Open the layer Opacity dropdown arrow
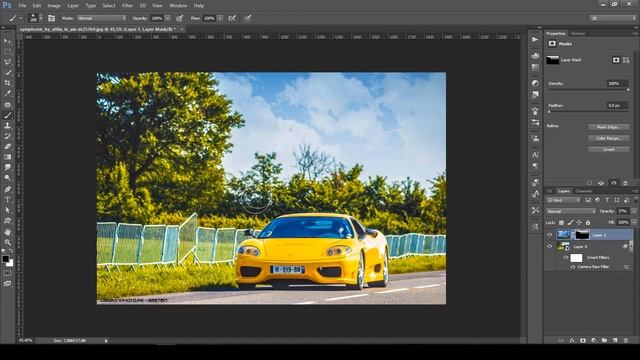The width and height of the screenshot is (640, 360). click(634, 211)
